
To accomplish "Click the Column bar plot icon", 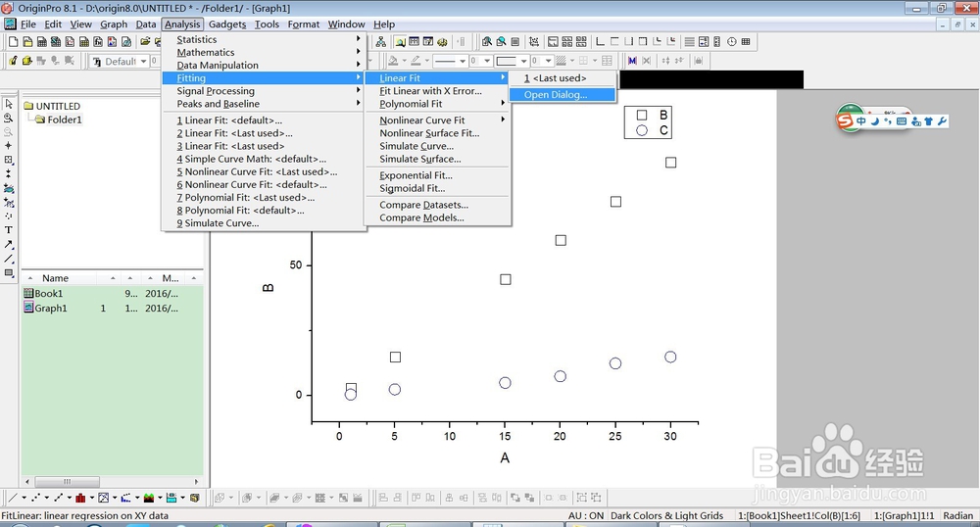I will pos(80,498).
